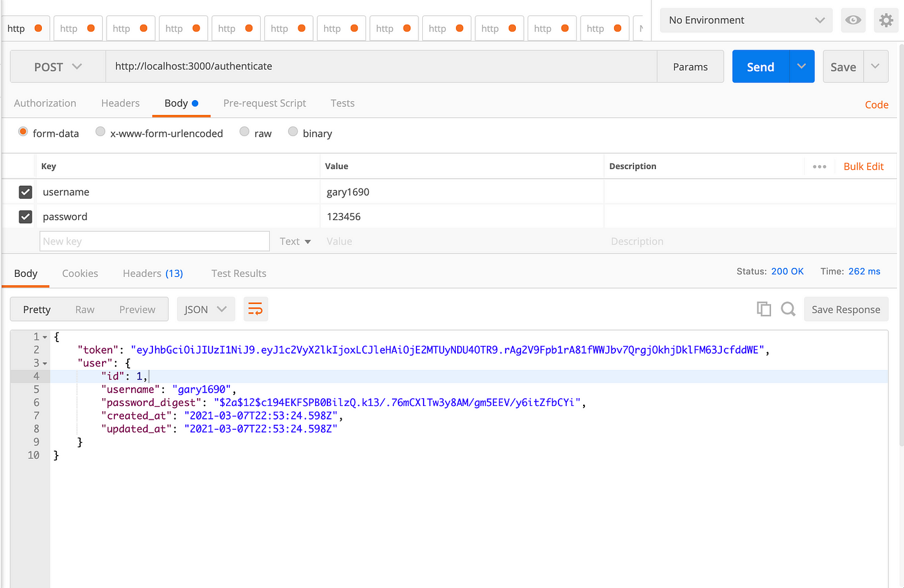Open the response Cookies tab
Viewport: 904px width, 588px height.
[80, 274]
